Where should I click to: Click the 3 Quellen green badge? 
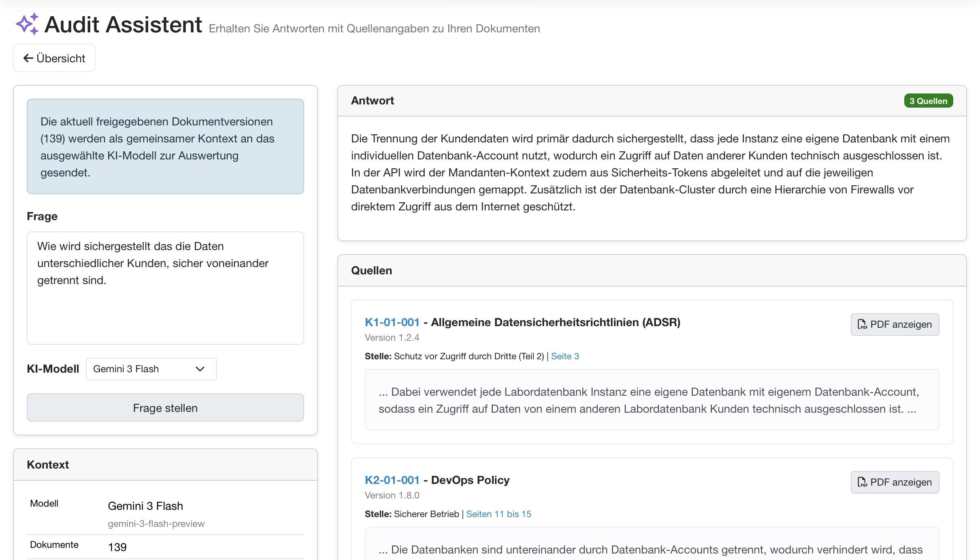(x=928, y=101)
